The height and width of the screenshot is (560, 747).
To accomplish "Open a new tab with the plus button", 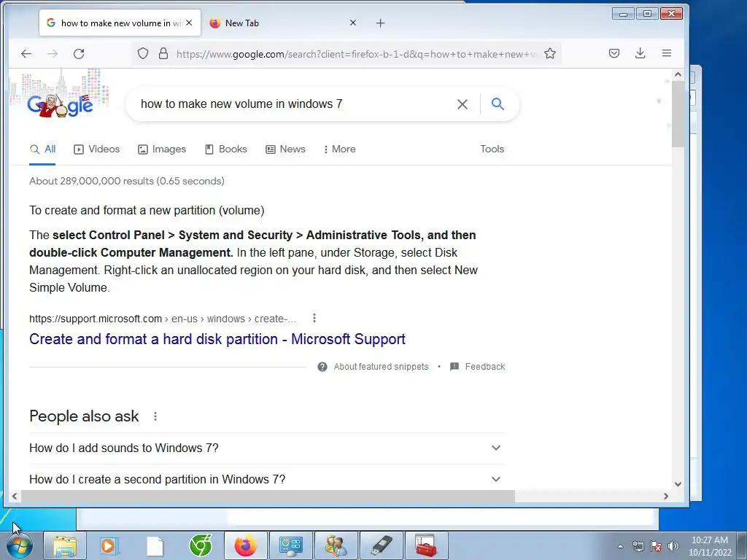I will click(x=380, y=23).
